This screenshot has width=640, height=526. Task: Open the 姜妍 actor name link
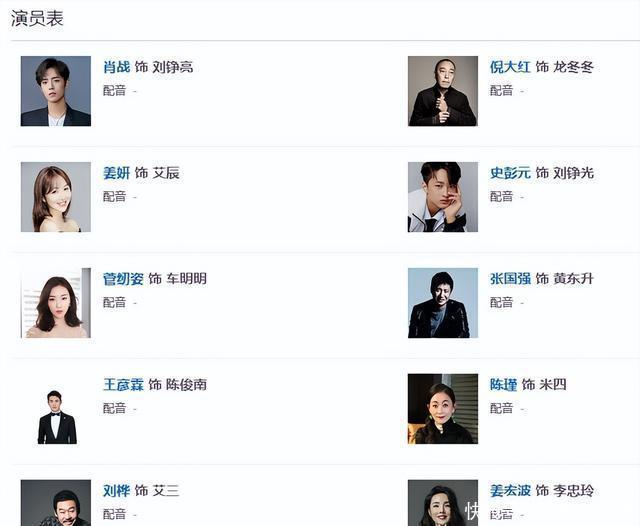(x=116, y=173)
